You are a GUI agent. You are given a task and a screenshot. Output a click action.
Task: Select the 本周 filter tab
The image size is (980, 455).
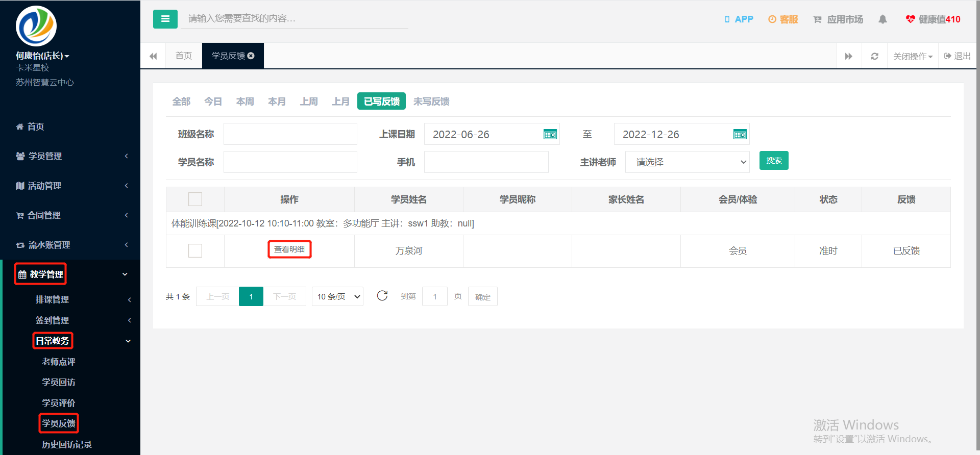point(245,102)
